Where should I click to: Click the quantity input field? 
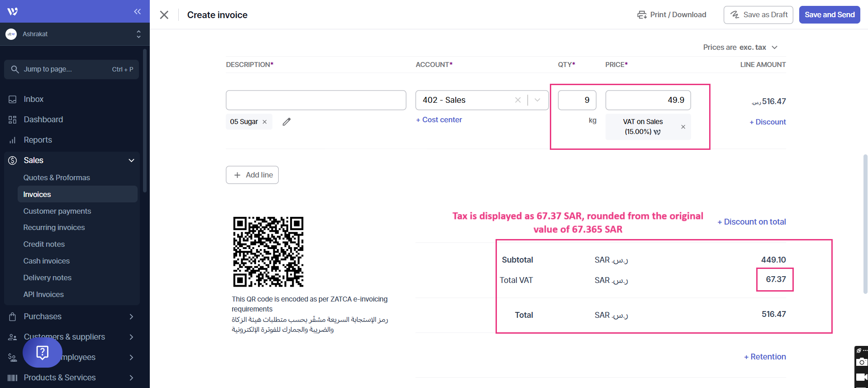[x=577, y=100]
